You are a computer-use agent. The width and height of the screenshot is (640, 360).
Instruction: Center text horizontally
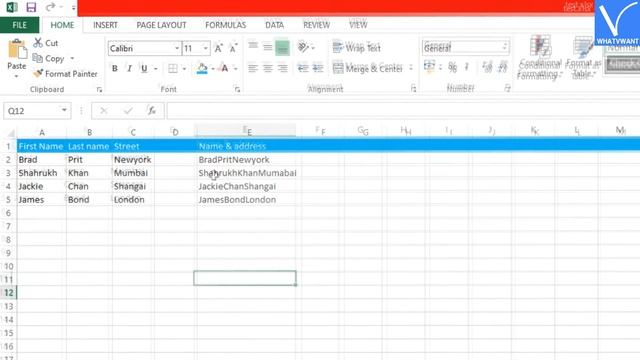click(267, 68)
